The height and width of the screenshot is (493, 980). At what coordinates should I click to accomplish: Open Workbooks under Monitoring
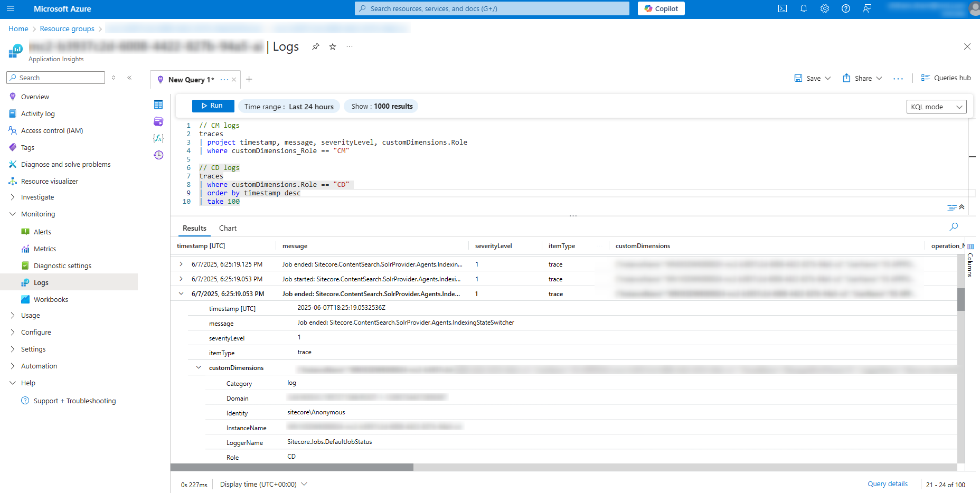click(x=51, y=299)
